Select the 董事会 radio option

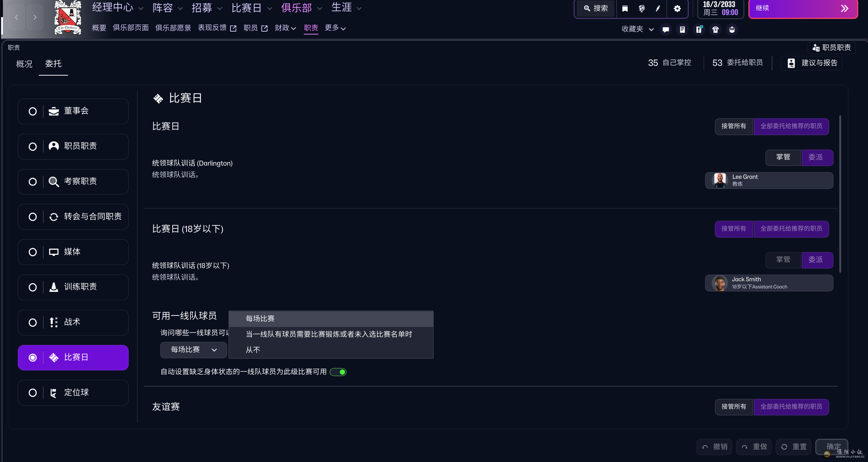tap(33, 111)
